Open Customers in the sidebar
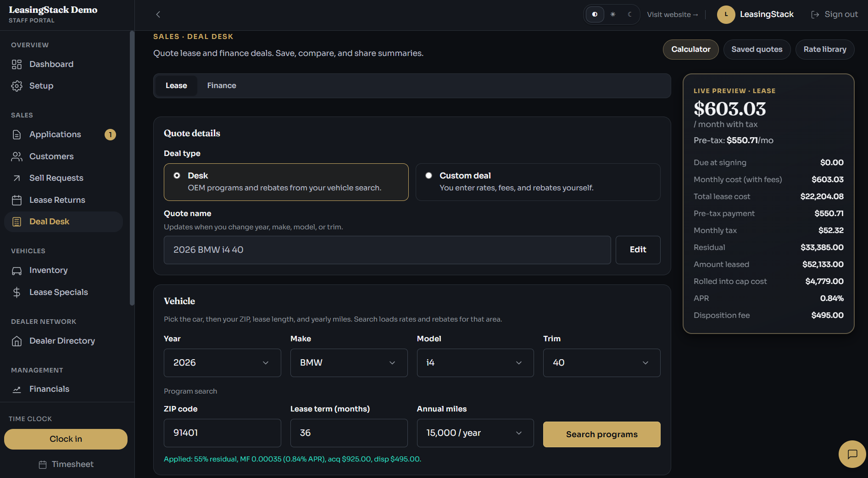 click(64, 156)
